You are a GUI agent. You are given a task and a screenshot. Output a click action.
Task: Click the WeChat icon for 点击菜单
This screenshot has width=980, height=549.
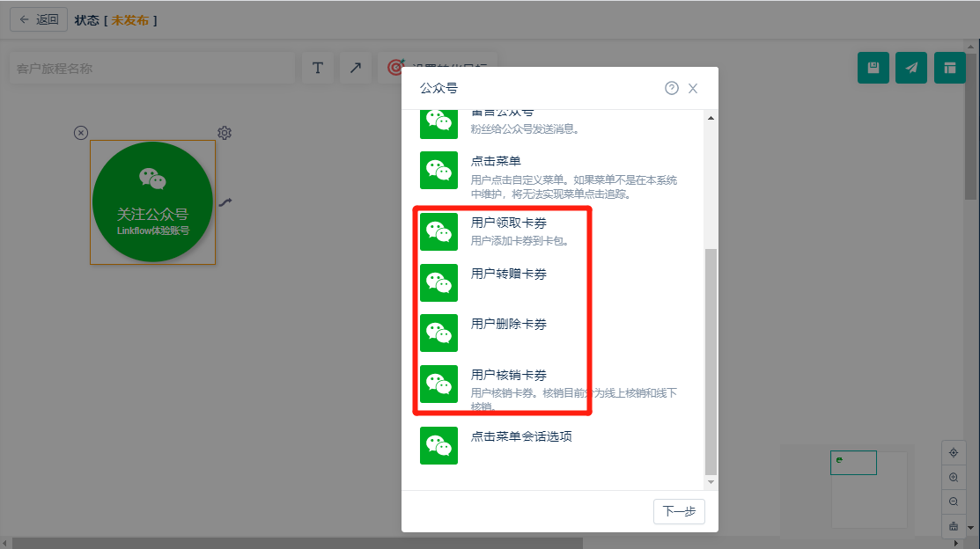[x=438, y=170]
